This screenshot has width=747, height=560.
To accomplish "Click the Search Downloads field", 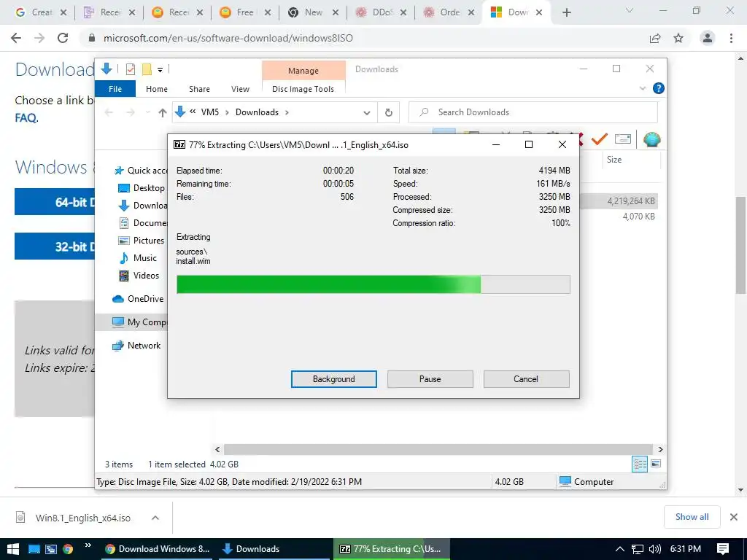I will coord(533,112).
